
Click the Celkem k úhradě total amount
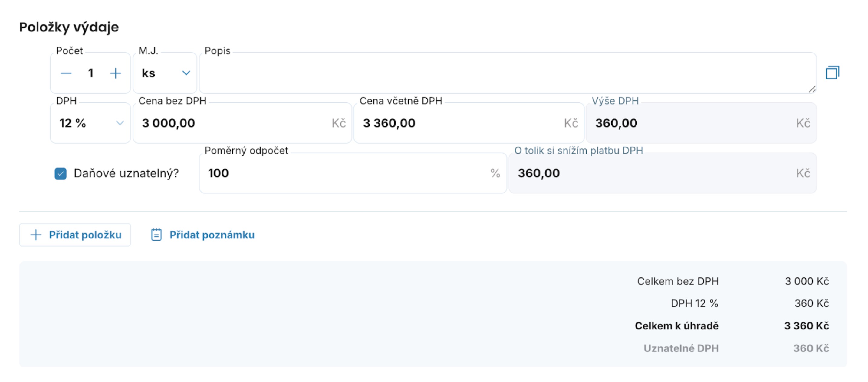(x=806, y=325)
